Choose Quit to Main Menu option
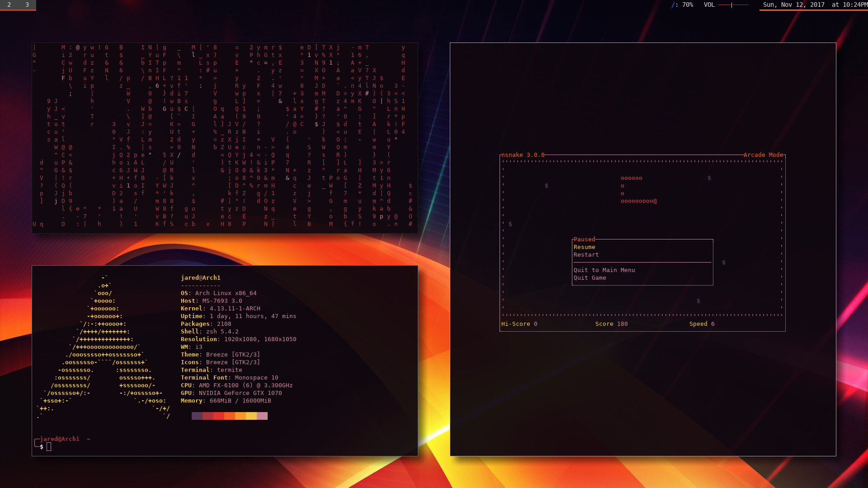The height and width of the screenshot is (488, 868). (604, 270)
